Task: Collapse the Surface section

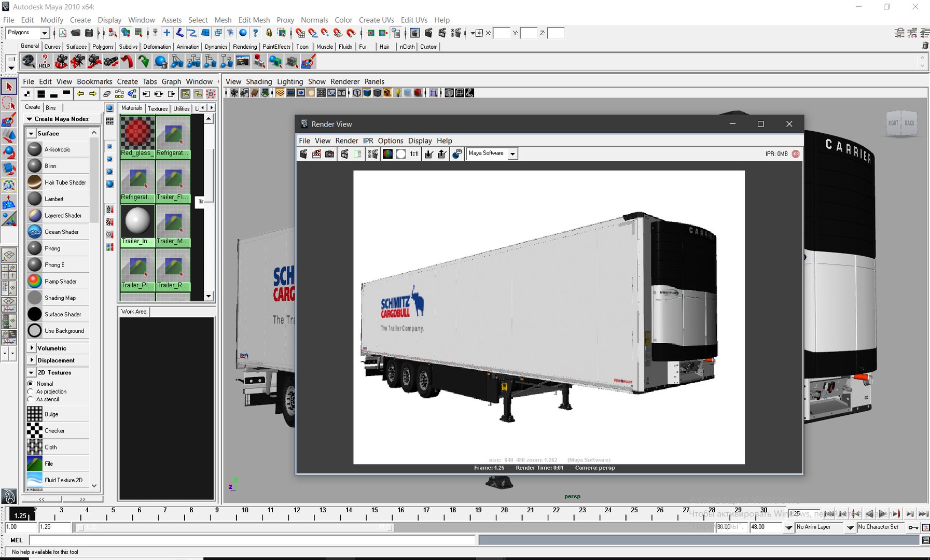Action: point(31,134)
